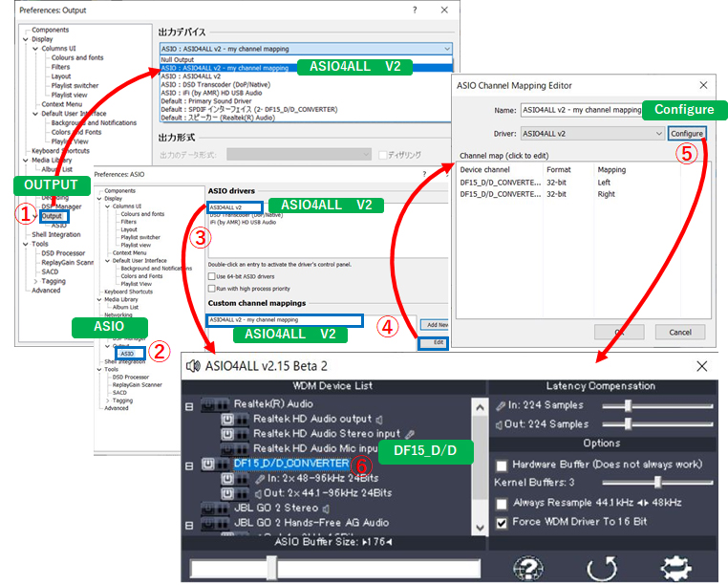Uncheck Force WDM Driver To 16 Bit
Viewport: 728px width, 585px height.
pos(501,523)
